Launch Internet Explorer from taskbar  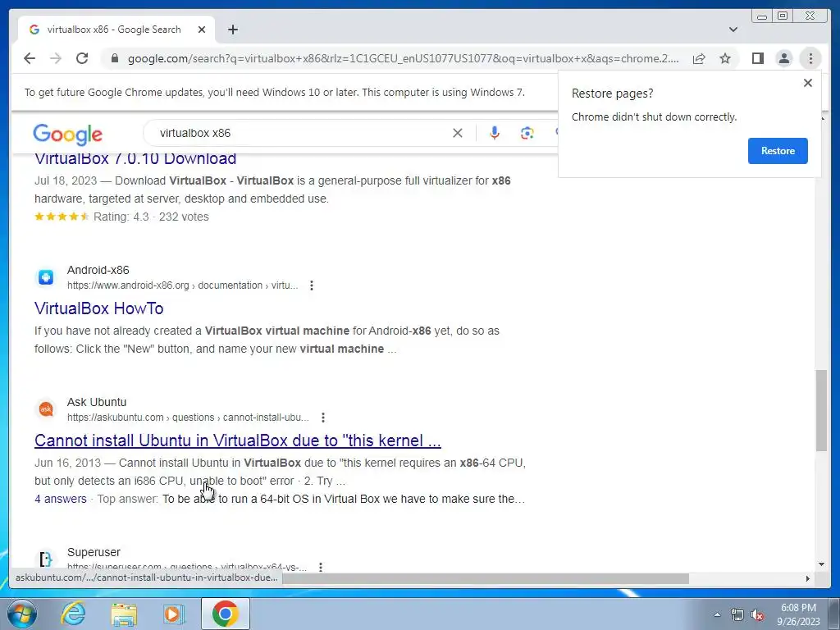pos(73,614)
